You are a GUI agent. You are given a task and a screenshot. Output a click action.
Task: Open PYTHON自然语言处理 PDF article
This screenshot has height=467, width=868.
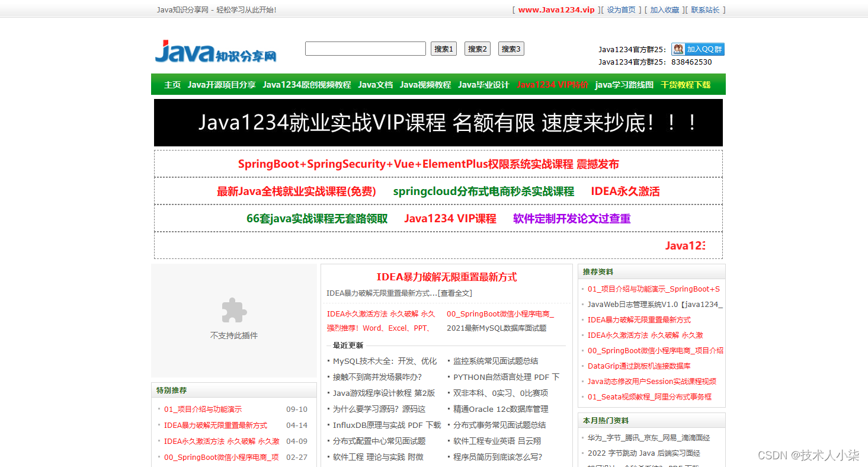click(507, 377)
